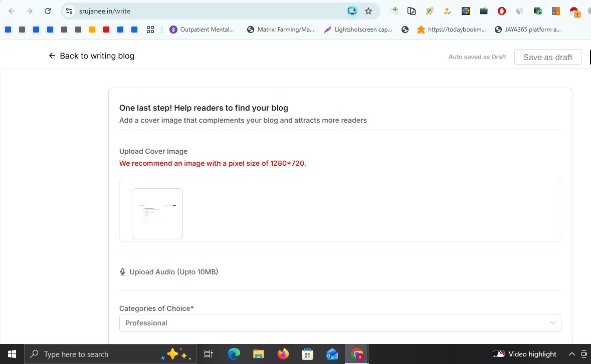591x364 pixels.
Task: Open File Explorer from taskbar
Action: [x=259, y=354]
